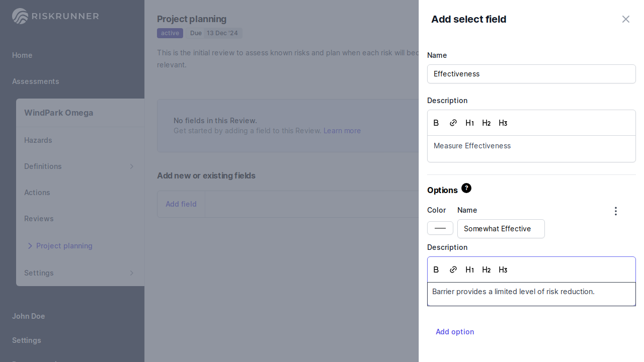Insert link in option Description toolbar
644x362 pixels.
tap(453, 269)
